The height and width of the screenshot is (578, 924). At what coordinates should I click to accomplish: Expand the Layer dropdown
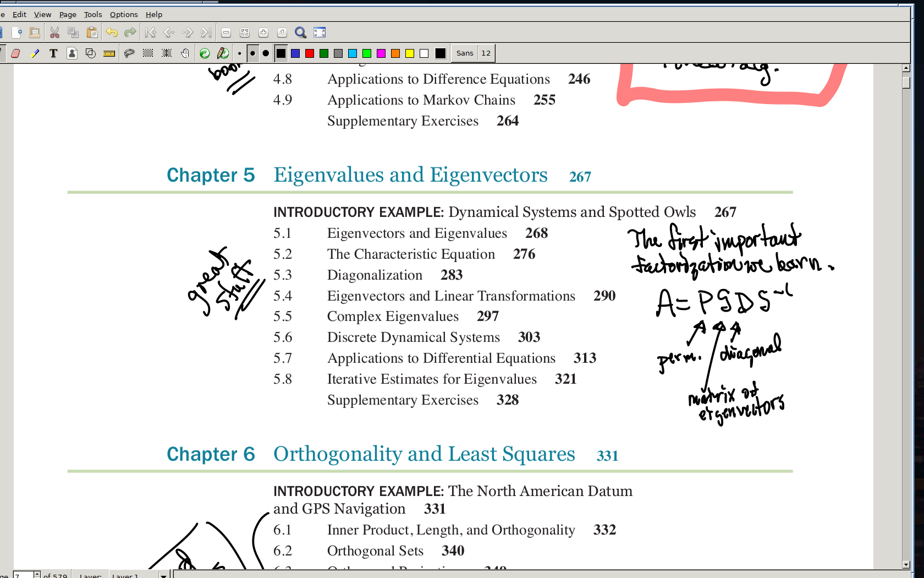pyautogui.click(x=163, y=575)
